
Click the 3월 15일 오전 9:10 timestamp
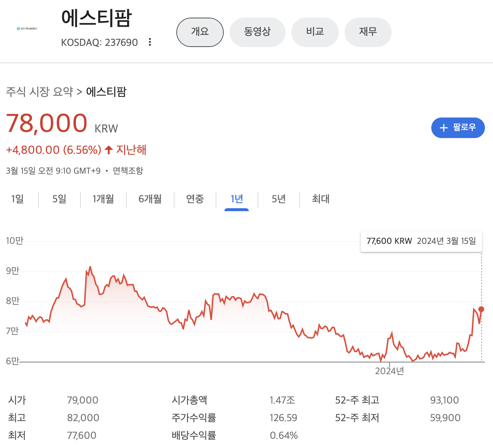point(53,171)
